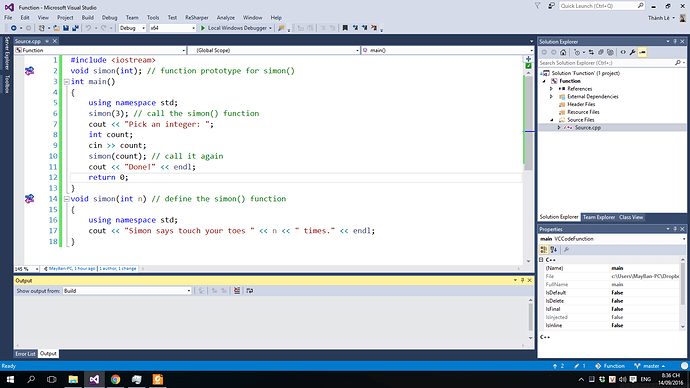690x388 pixels.
Task: Open the ReSharper menu
Action: pyautogui.click(x=197, y=18)
